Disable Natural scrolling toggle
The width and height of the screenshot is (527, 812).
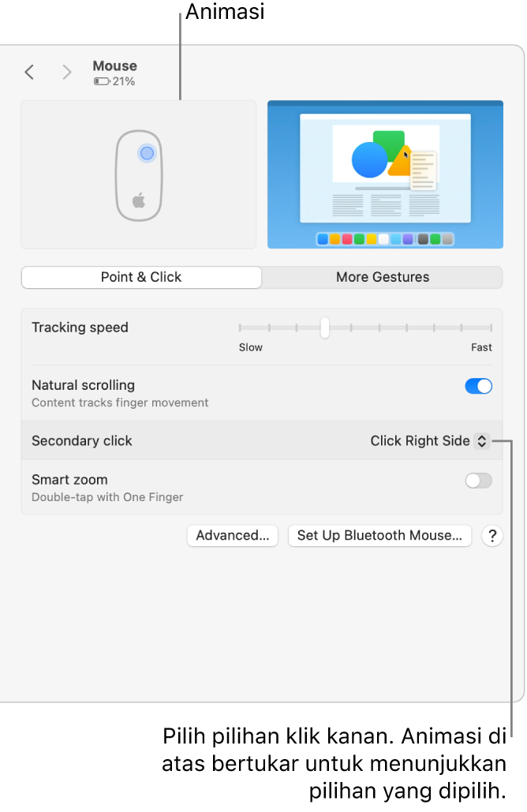coord(478,386)
